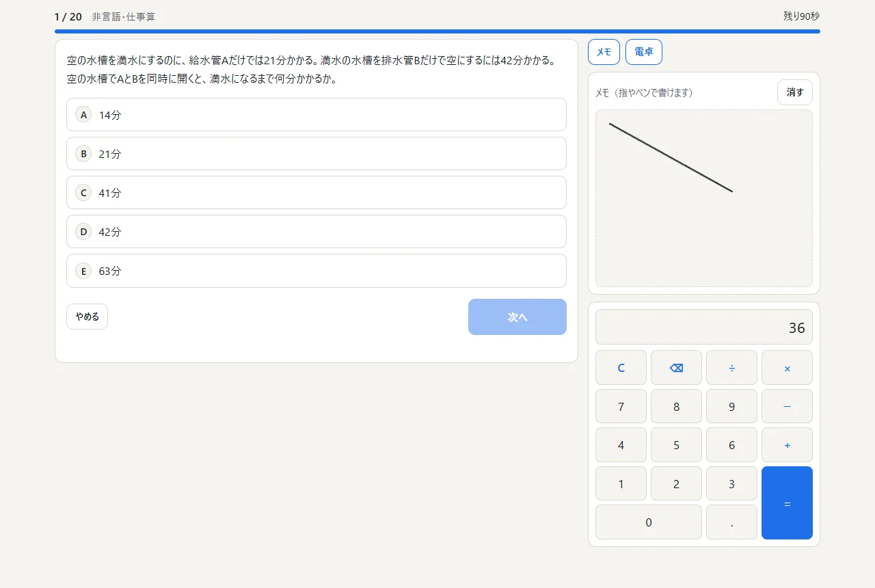
Task: Select answer option E, 63分
Action: 317,271
